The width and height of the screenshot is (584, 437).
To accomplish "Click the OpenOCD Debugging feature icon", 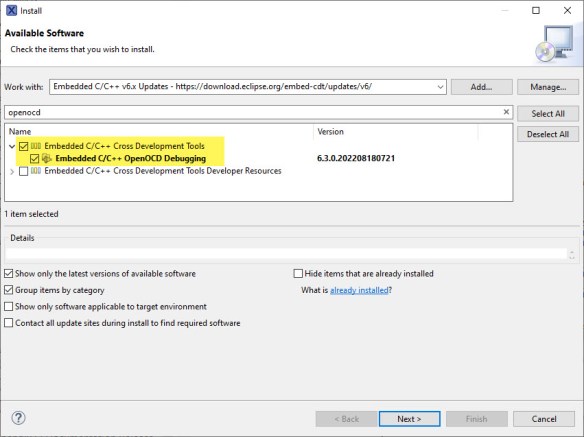I will (47, 158).
